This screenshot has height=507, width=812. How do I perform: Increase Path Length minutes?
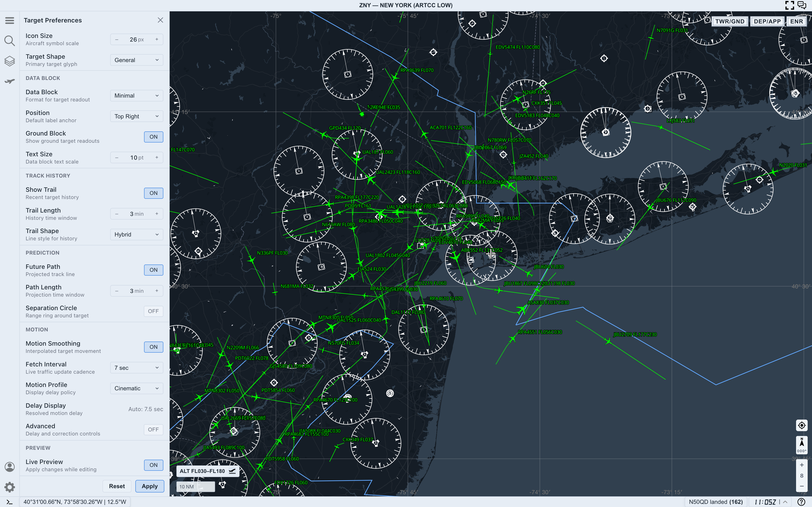click(157, 291)
